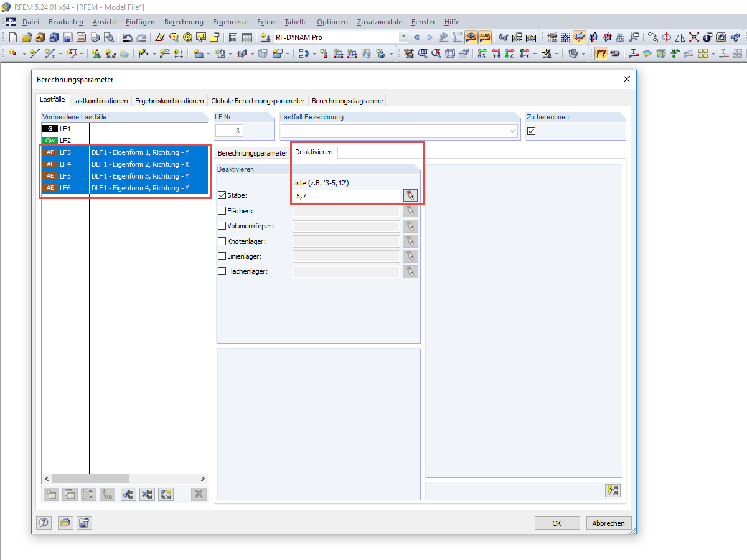Open the Fenster menu
This screenshot has height=560, width=747.
[423, 22]
